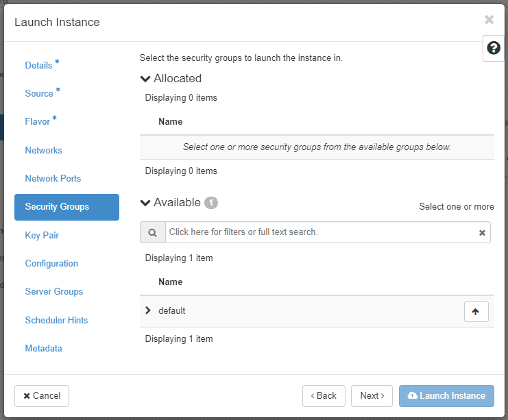The height and width of the screenshot is (420, 508).
Task: Open the Configuration tab
Action: click(x=51, y=263)
